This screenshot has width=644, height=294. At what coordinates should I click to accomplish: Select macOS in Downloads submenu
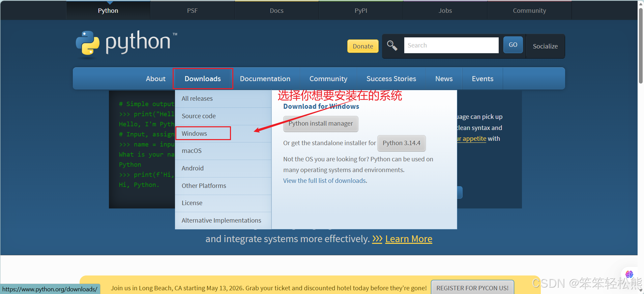tap(223, 151)
